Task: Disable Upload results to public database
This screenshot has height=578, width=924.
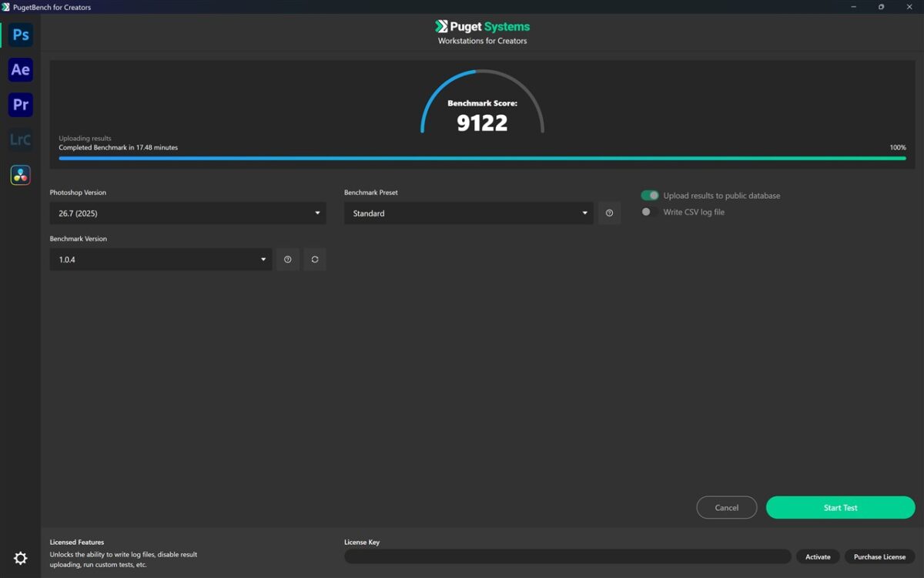Action: click(x=650, y=196)
